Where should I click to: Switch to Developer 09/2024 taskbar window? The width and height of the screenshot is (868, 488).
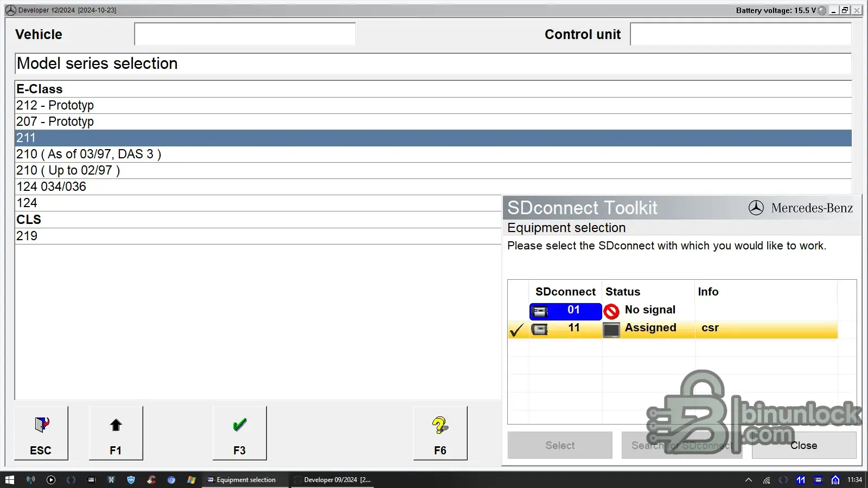(332, 480)
